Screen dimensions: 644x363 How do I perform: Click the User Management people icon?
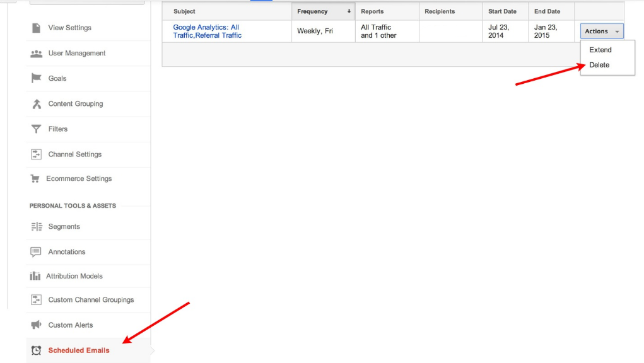[36, 54]
